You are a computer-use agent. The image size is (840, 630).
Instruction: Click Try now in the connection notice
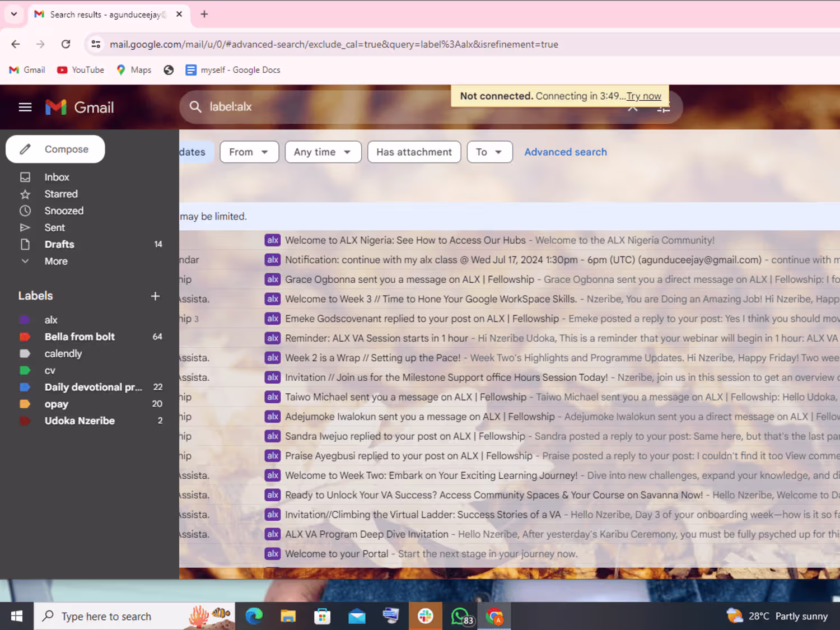tap(644, 96)
